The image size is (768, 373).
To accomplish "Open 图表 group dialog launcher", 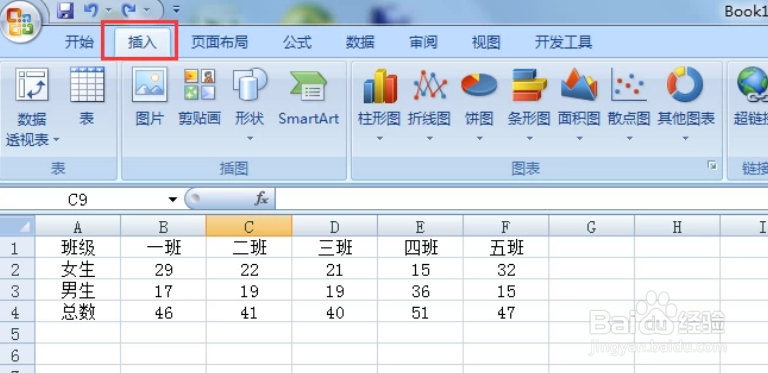I will tap(712, 166).
